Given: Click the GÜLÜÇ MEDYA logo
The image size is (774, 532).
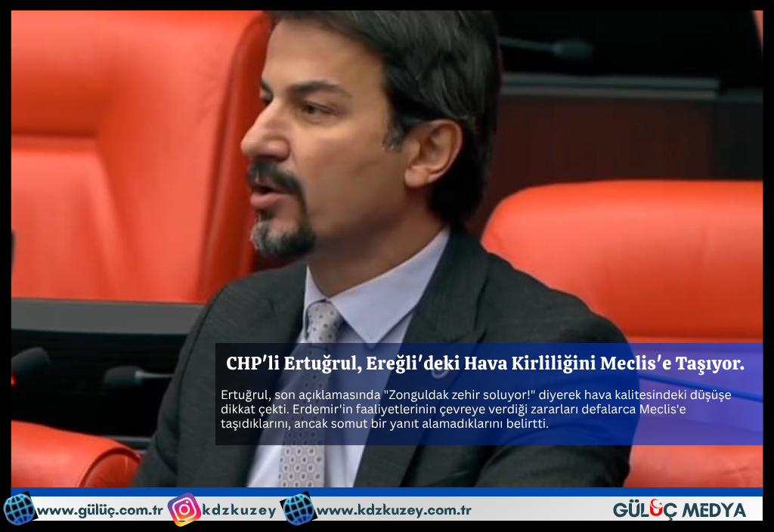Looking at the screenshot, I should click(680, 510).
